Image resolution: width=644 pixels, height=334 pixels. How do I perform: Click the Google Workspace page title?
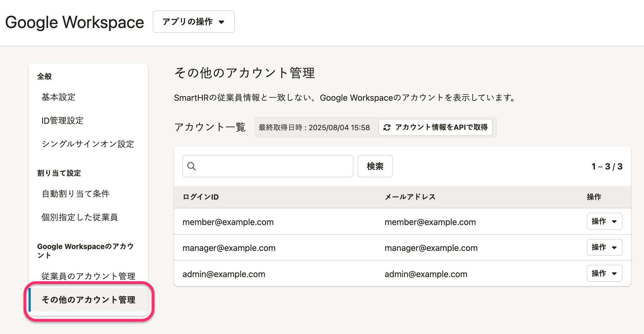pyautogui.click(x=75, y=22)
